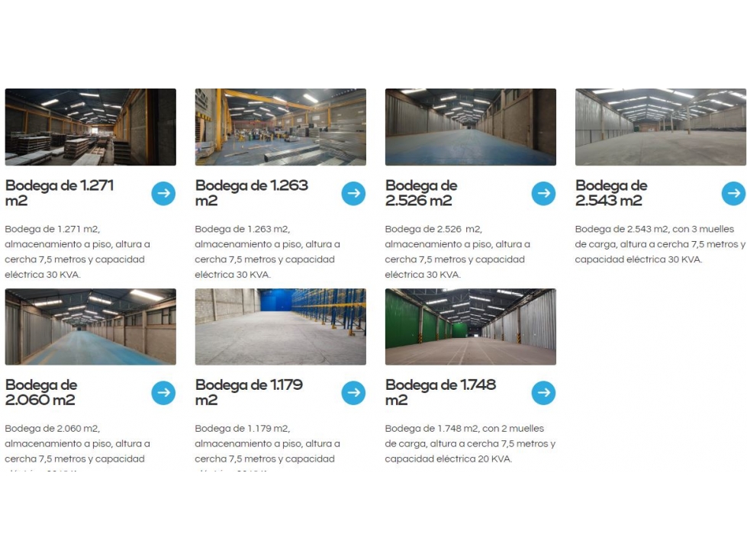Select the Bodega de 1.179 m2 heading

(250, 392)
